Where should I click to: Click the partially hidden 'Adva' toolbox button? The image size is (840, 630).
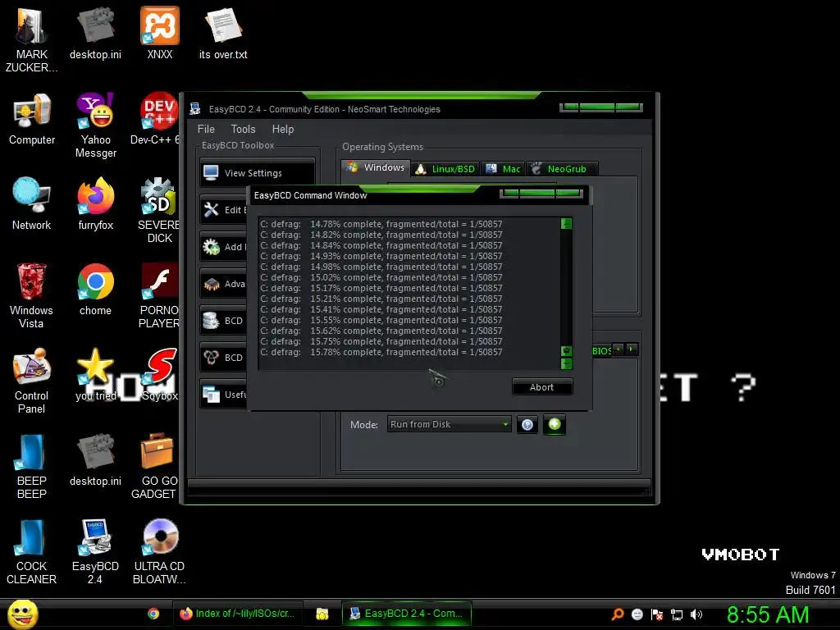click(x=223, y=284)
